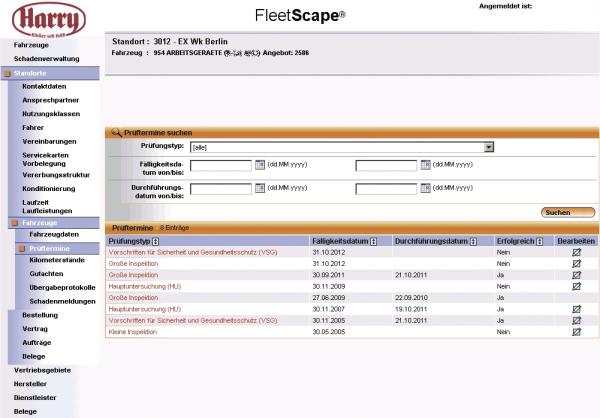Screen dimensions: 600x418
Task: Open Nutzungsklassen in the sidebar
Action: pyautogui.click(x=51, y=114)
